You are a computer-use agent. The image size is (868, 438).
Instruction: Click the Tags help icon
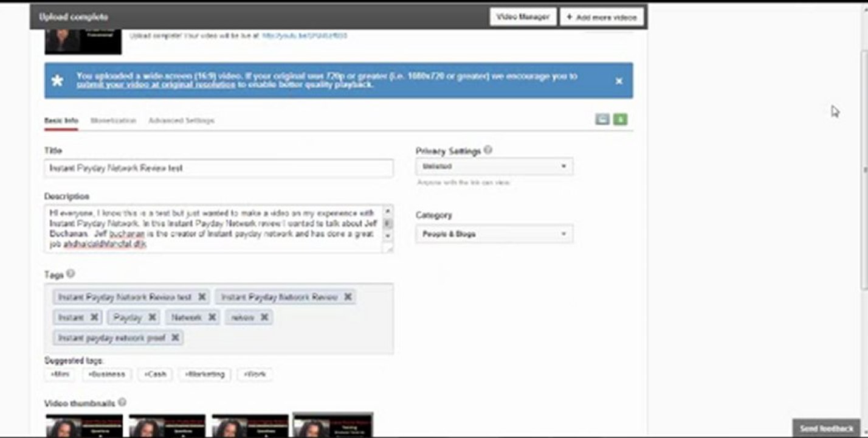[71, 274]
